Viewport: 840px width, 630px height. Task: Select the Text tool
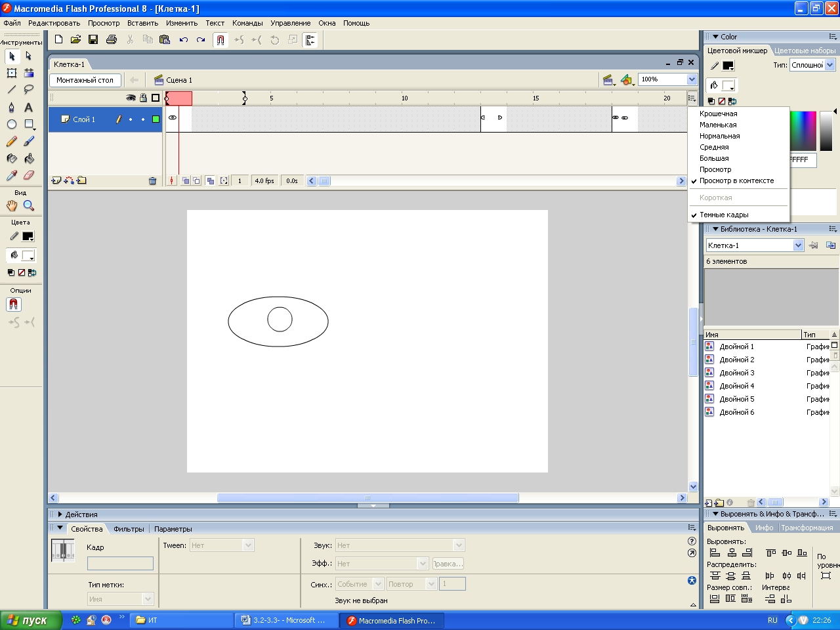point(29,107)
